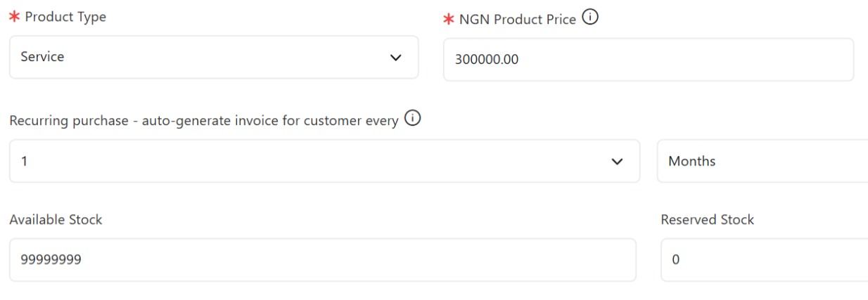Click the Months text in period selector
868x300 pixels.
(692, 162)
